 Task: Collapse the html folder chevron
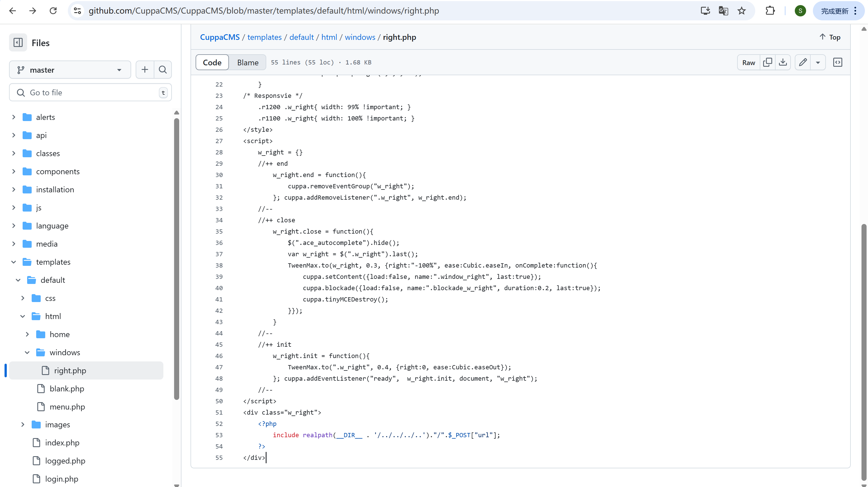pyautogui.click(x=23, y=316)
